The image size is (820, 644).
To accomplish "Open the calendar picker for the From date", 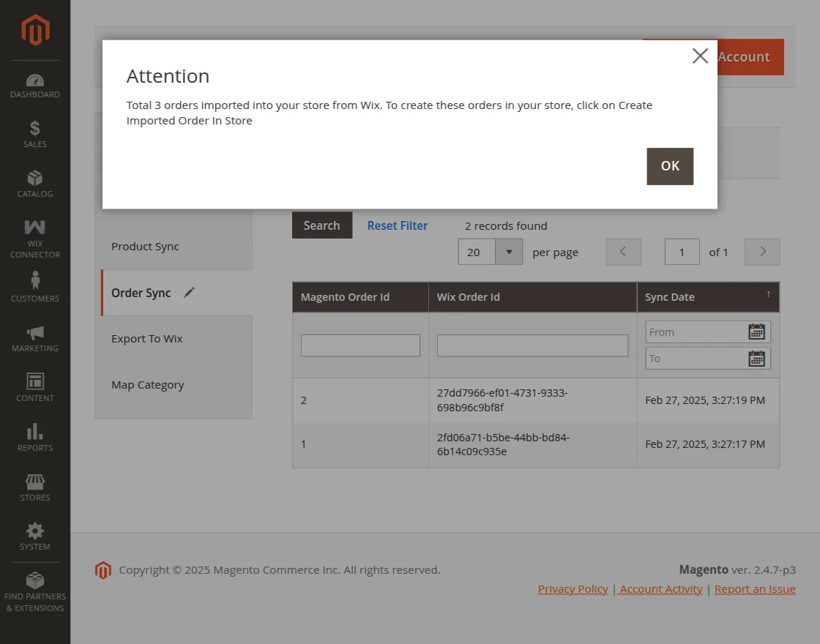I will 756,332.
